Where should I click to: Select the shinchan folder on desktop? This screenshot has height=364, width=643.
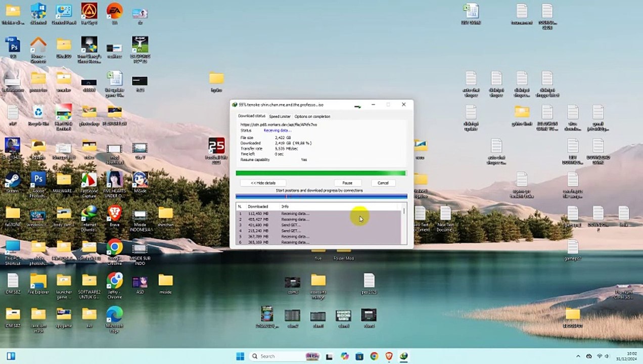click(165, 216)
